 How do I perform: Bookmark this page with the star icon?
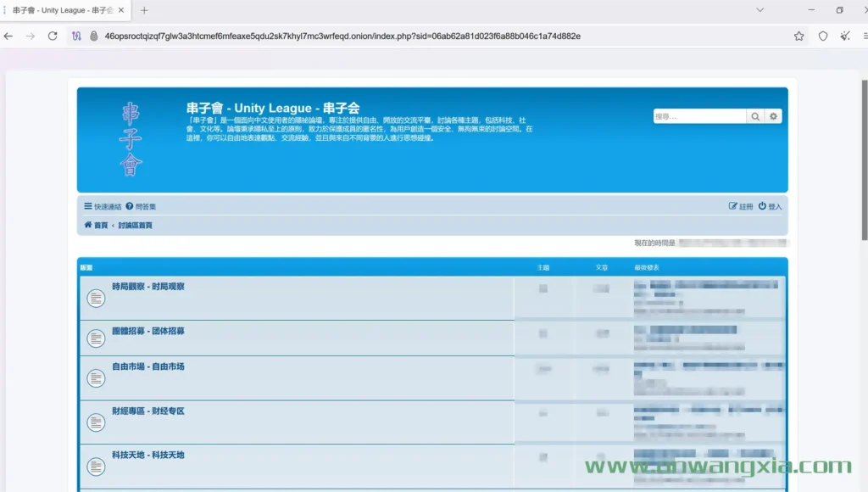798,36
